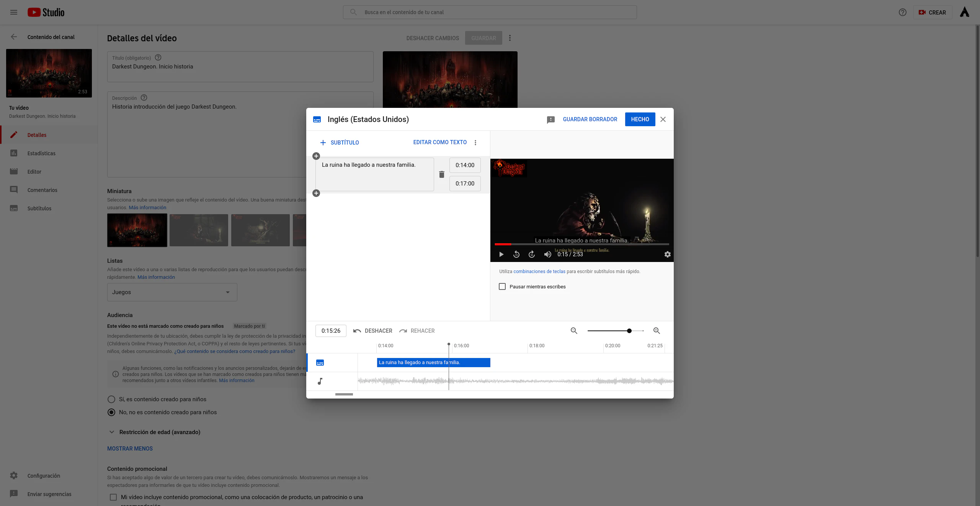Open the subtitle editor three-dot options
Screen dimensions: 980x506
tap(475, 143)
